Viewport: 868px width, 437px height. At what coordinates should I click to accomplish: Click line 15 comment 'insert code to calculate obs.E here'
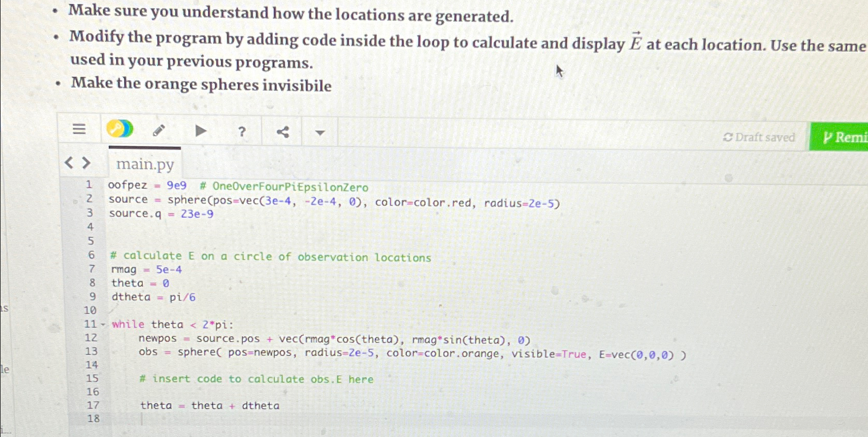click(x=256, y=379)
